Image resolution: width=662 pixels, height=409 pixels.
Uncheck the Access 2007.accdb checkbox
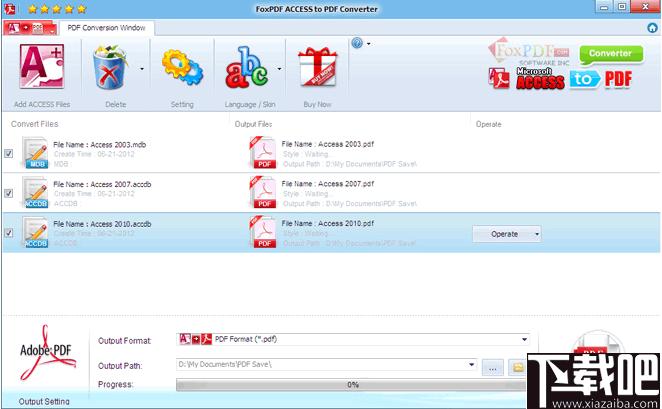[8, 193]
